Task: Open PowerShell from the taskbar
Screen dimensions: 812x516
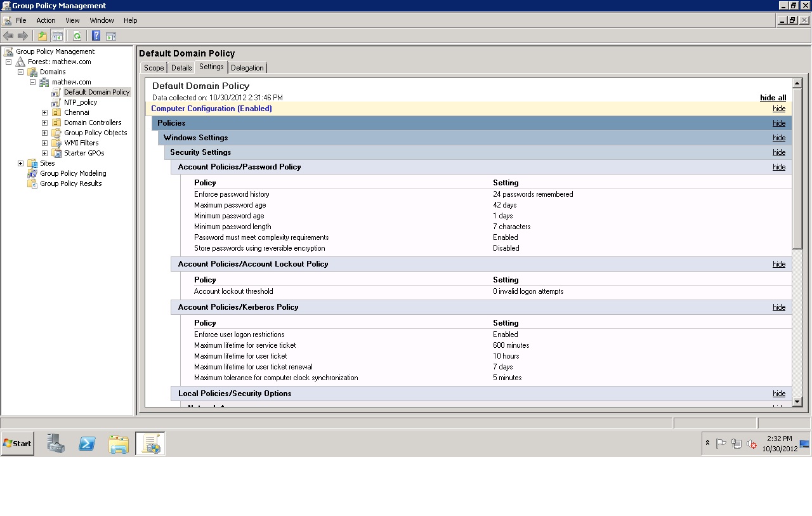Action: click(x=87, y=443)
